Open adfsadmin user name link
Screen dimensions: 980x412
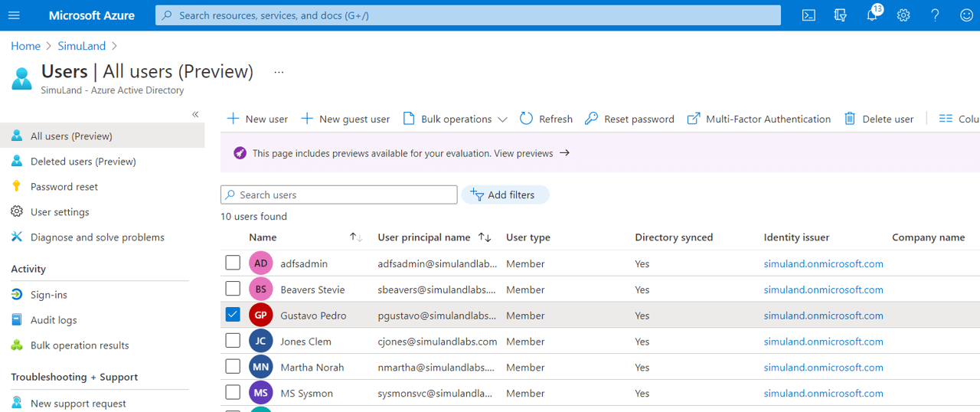coord(304,263)
